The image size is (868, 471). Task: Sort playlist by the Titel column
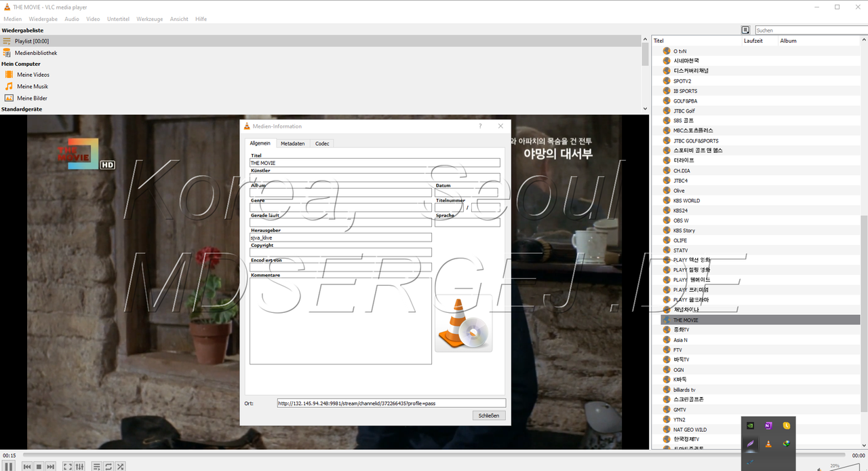pyautogui.click(x=697, y=41)
